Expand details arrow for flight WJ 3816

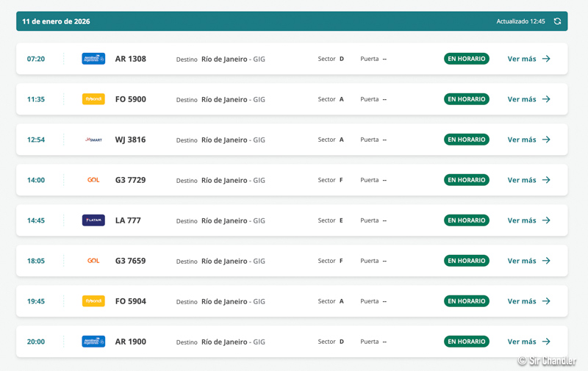546,140
